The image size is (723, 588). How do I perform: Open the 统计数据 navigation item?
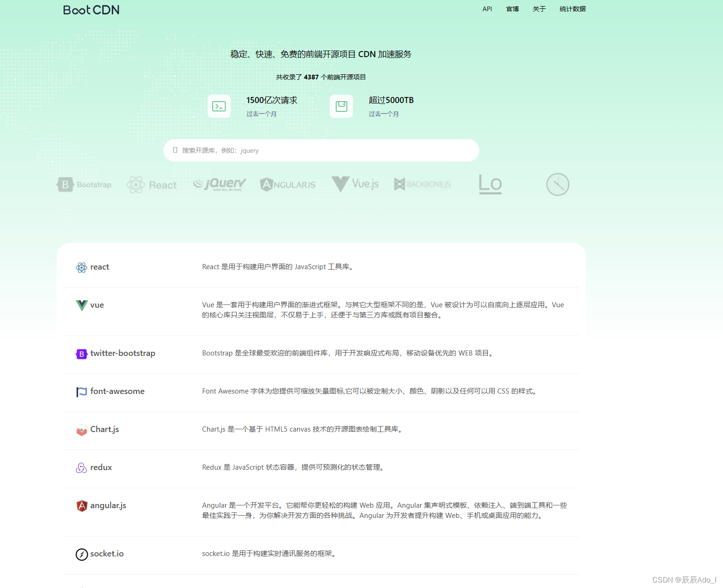[x=572, y=9]
